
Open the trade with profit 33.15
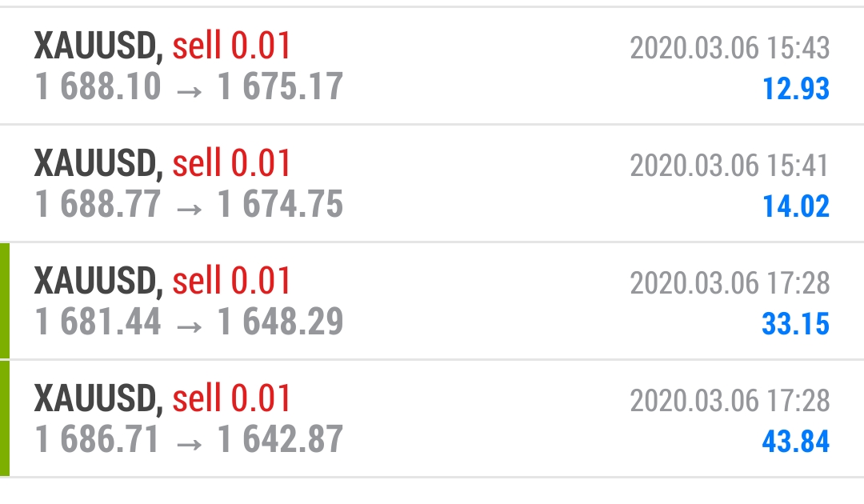pyautogui.click(x=432, y=301)
